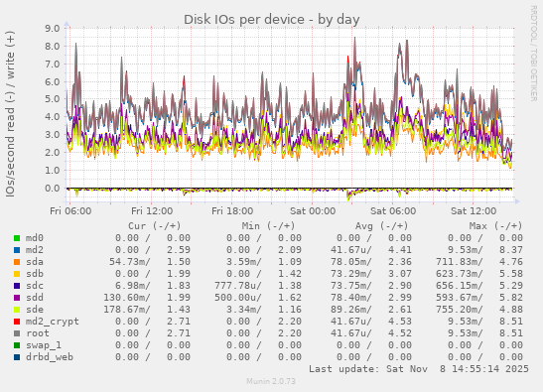This screenshot has height=392, width=543.
Task: Click the sda orange legend swatch
Action: click(x=17, y=262)
